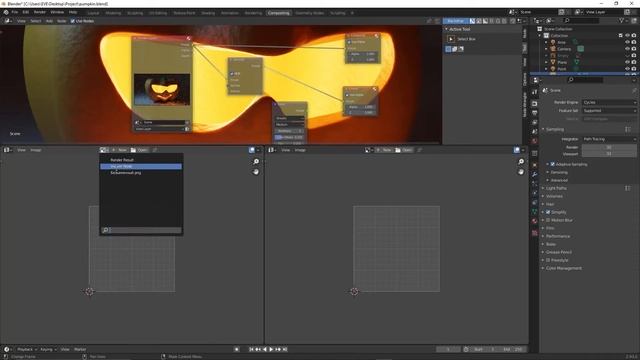Toggle the Freestyle checkbox
This screenshot has height=360, width=640.
pyautogui.click(x=548, y=260)
